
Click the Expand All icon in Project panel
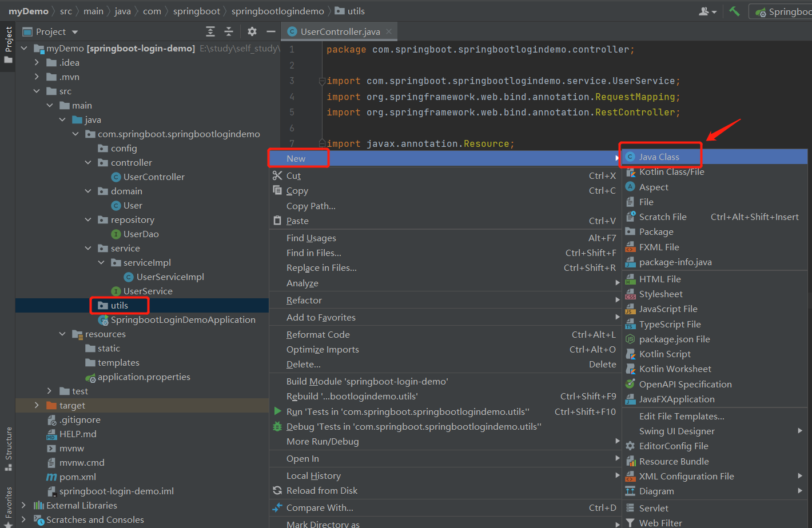[210, 31]
